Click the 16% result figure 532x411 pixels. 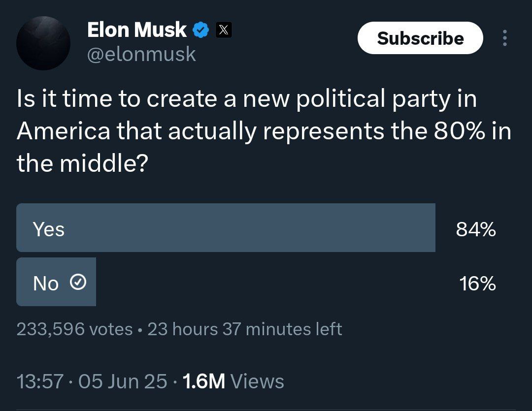click(477, 284)
